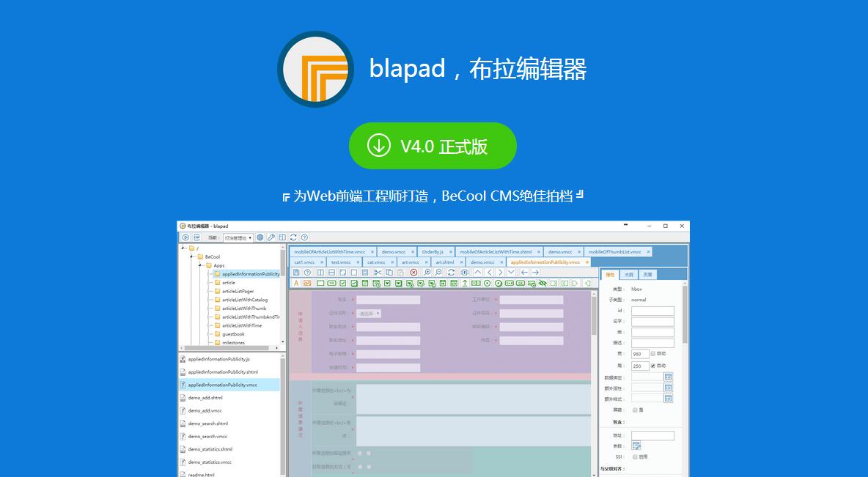Image resolution: width=868 pixels, height=477 pixels.
Task: Click the crossed-out eye hidden field icon
Action: click(x=542, y=283)
